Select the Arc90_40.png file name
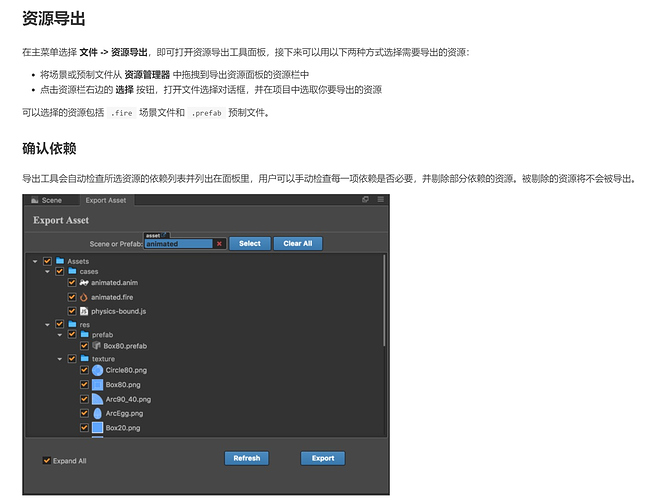 pos(128,399)
